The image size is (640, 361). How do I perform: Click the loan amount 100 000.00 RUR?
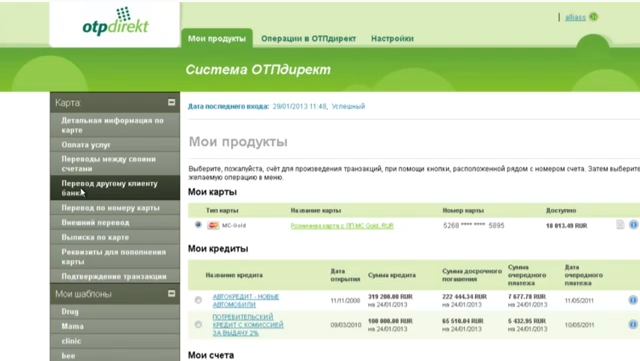point(390,321)
